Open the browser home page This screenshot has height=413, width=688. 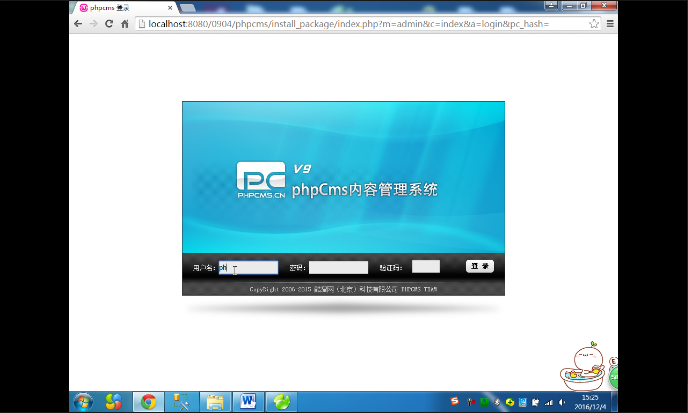point(125,24)
